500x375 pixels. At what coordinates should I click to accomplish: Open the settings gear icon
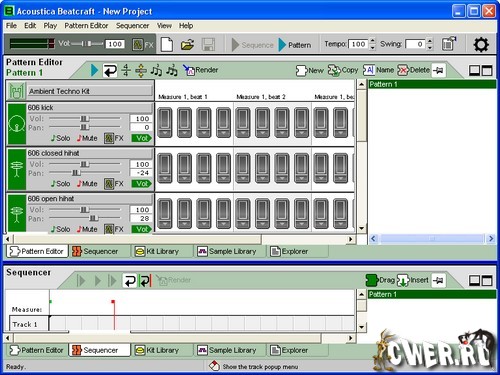point(481,44)
